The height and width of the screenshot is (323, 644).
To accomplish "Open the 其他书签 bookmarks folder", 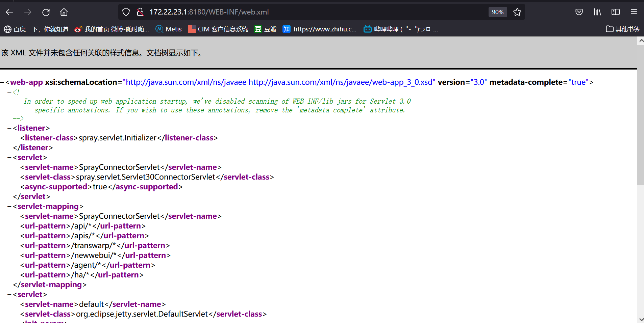I will pyautogui.click(x=623, y=29).
